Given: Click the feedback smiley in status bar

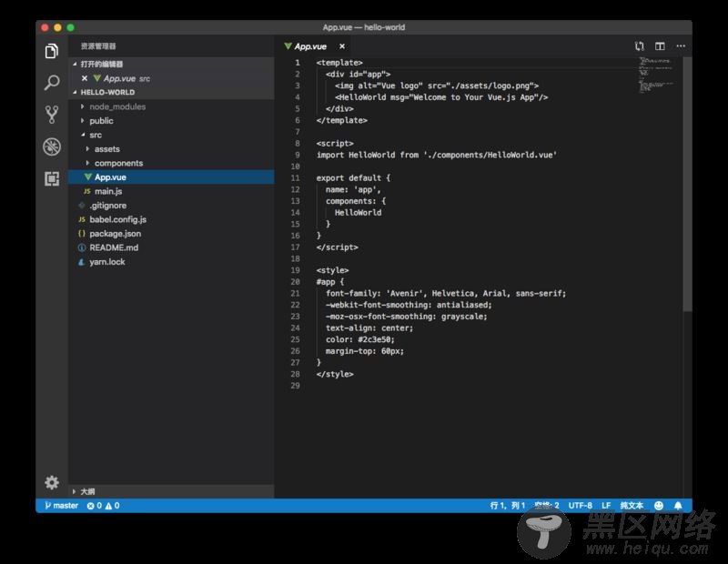Looking at the screenshot, I should (x=659, y=506).
